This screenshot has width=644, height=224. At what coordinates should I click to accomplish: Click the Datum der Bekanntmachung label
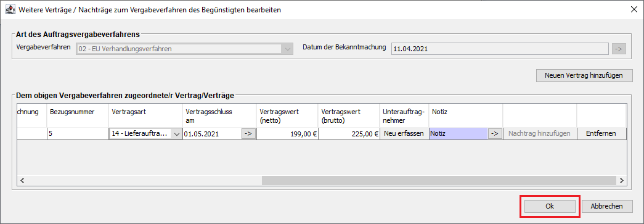(x=344, y=47)
